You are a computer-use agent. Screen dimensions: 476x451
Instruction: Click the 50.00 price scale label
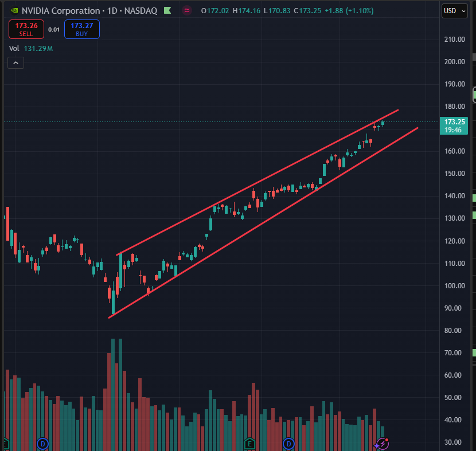coord(453,398)
